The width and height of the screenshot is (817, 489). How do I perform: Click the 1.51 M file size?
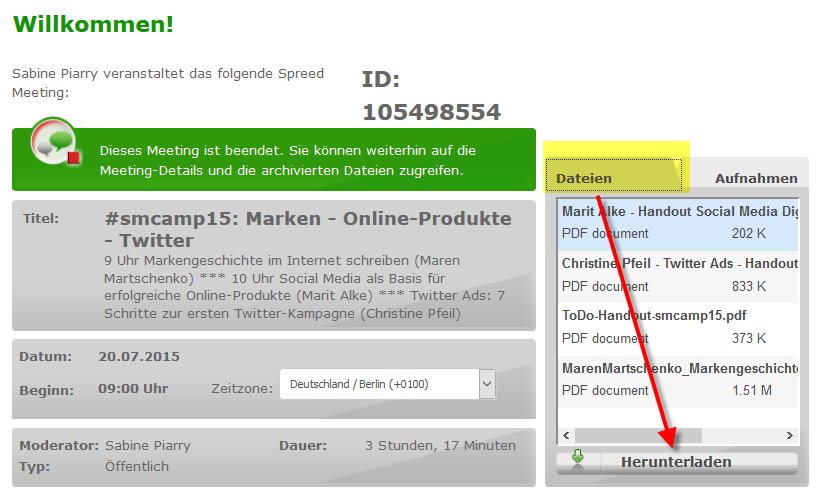click(x=752, y=390)
